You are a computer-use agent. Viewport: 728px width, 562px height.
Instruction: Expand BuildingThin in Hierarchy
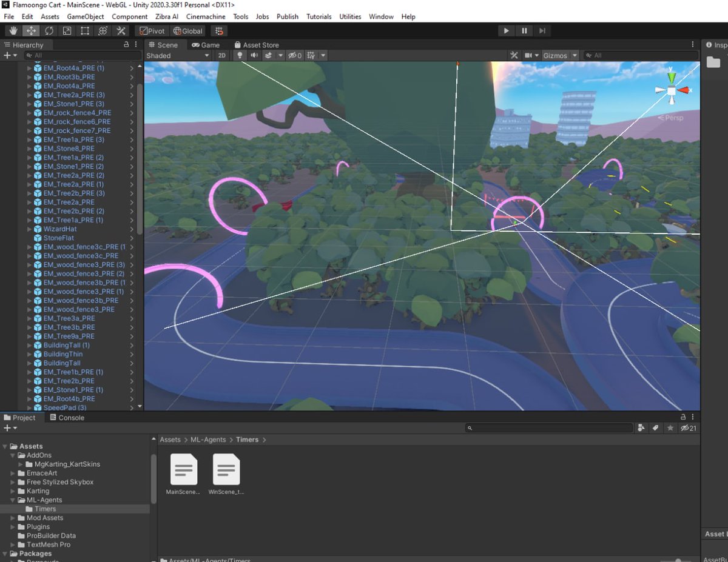pos(30,354)
